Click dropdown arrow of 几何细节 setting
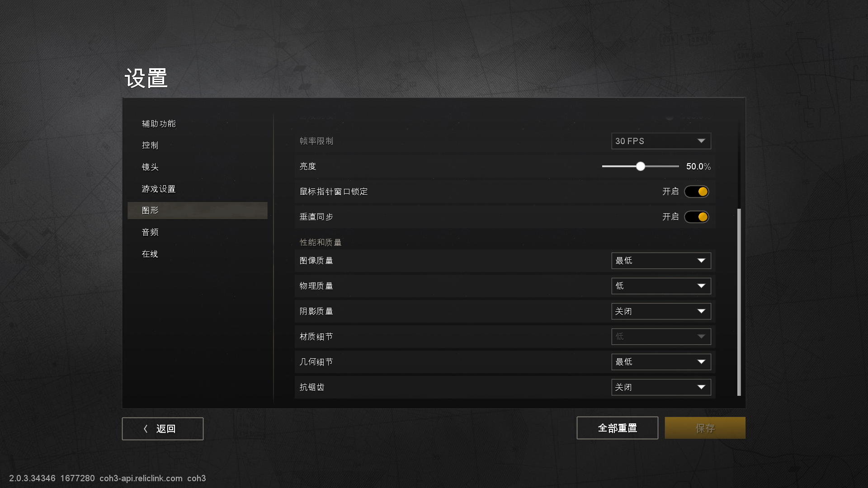Screen dimensions: 868x488 point(701,362)
